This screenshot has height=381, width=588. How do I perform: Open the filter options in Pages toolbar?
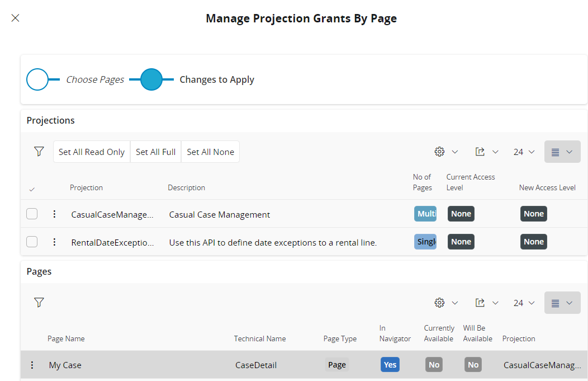(39, 302)
